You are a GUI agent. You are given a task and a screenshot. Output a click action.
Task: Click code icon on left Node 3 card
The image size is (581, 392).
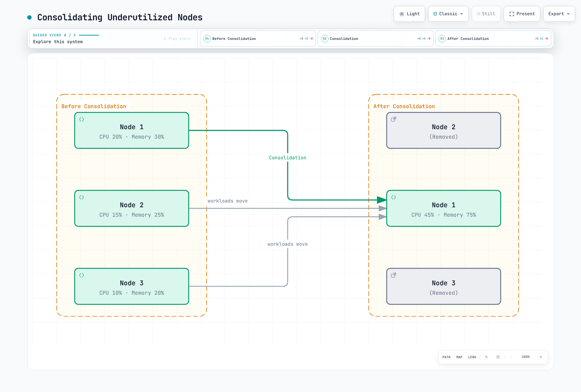[82, 275]
